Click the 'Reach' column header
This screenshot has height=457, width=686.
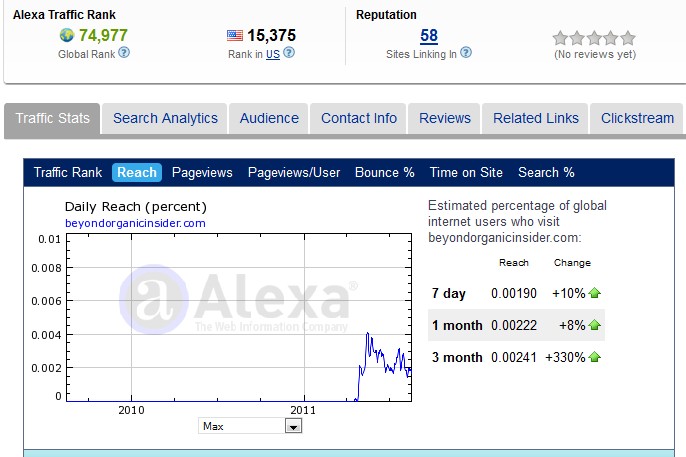pyautogui.click(x=514, y=262)
